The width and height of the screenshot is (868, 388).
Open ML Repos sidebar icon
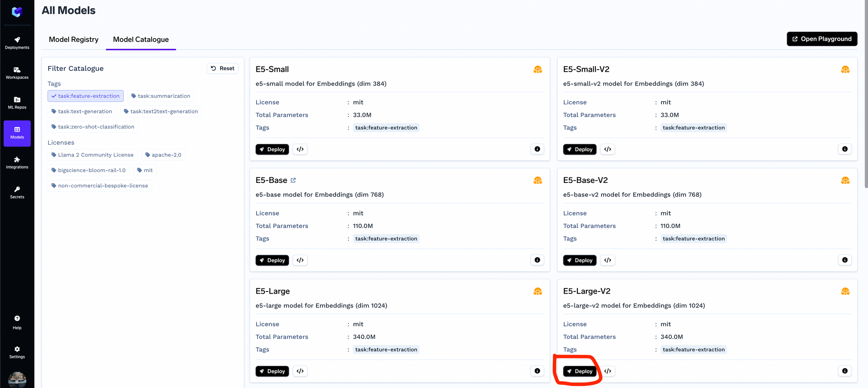coord(17,103)
